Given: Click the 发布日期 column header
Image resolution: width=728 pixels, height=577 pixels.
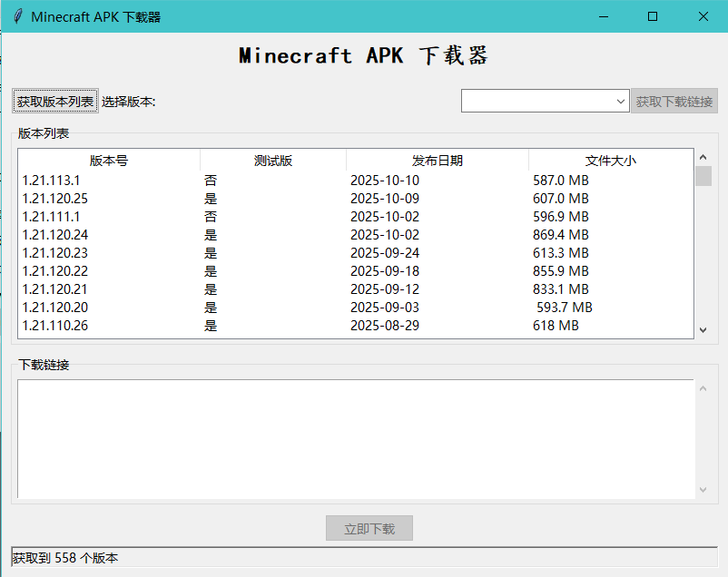Looking at the screenshot, I should tap(438, 161).
